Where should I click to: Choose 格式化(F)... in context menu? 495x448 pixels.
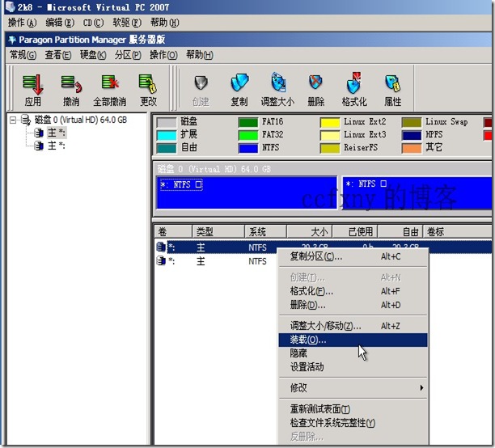click(x=353, y=291)
